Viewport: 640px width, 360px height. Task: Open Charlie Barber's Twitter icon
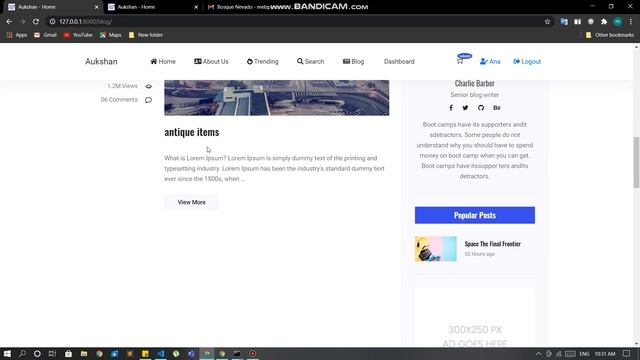[465, 108]
